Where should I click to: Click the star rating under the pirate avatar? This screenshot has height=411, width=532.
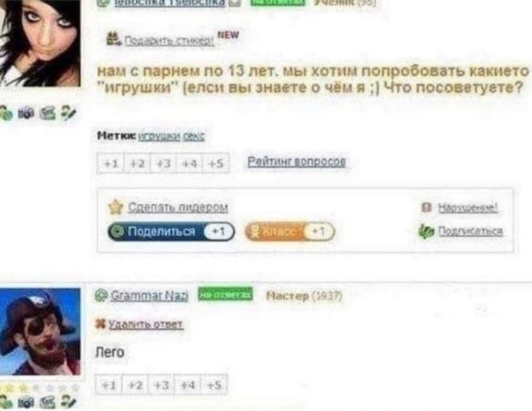click(x=40, y=387)
